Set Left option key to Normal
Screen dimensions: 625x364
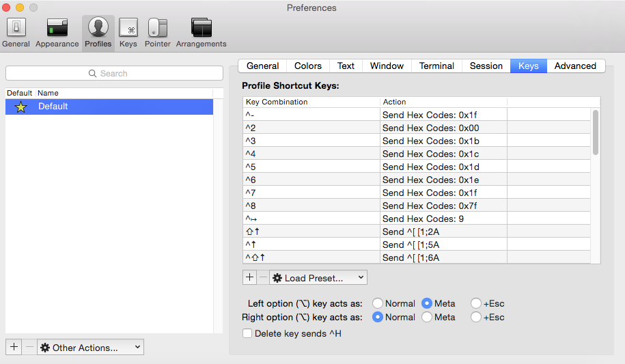tap(378, 303)
